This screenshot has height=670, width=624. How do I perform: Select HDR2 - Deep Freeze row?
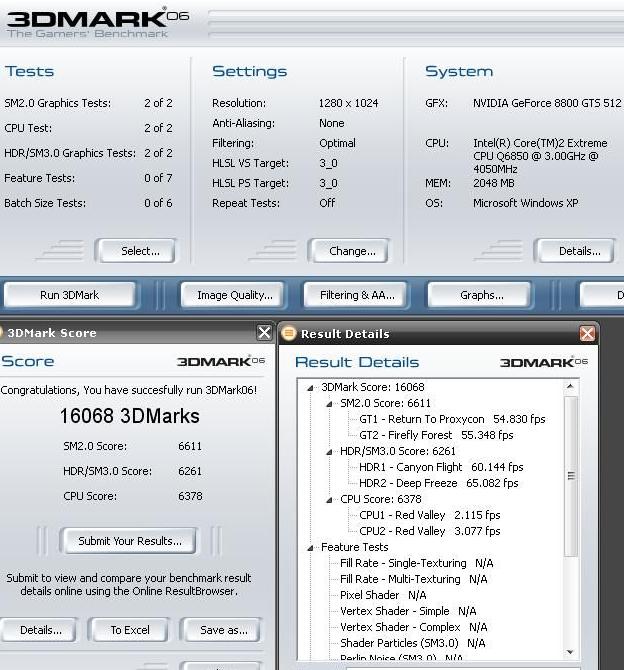tap(439, 483)
